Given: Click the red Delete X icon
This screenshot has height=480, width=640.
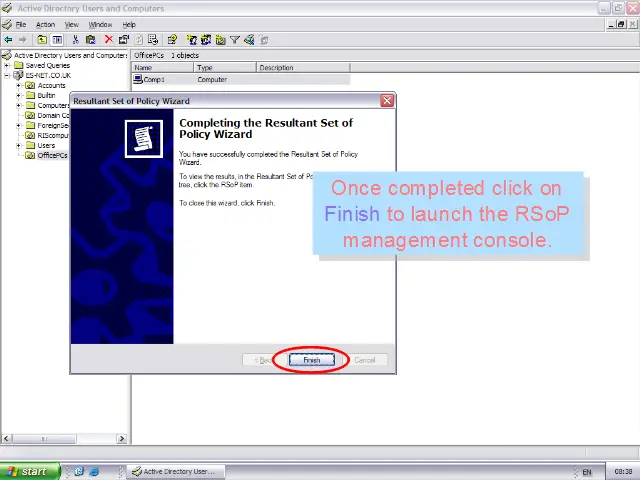Looking at the screenshot, I should pyautogui.click(x=108, y=40).
